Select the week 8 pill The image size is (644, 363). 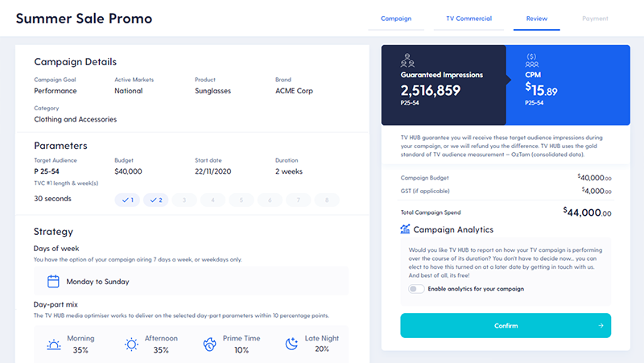tap(326, 200)
